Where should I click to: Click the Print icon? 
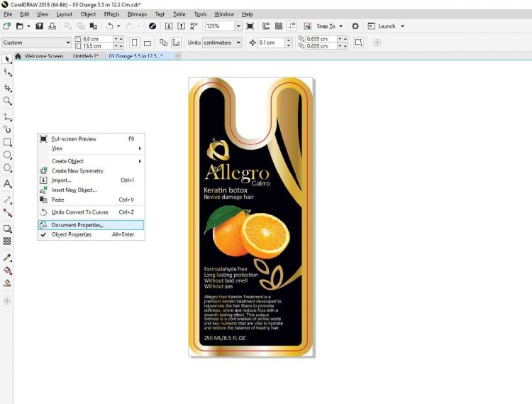point(52,26)
